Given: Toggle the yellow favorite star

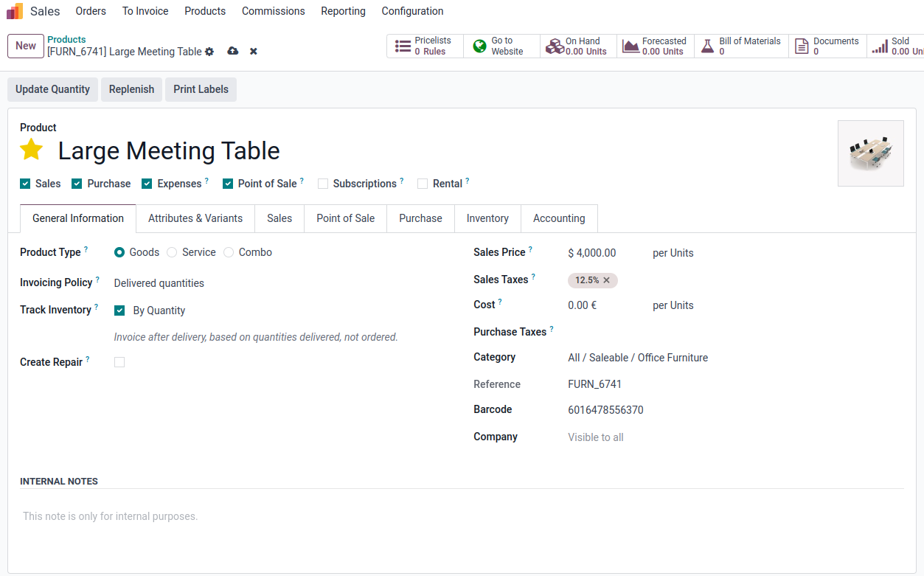Looking at the screenshot, I should pos(32,150).
